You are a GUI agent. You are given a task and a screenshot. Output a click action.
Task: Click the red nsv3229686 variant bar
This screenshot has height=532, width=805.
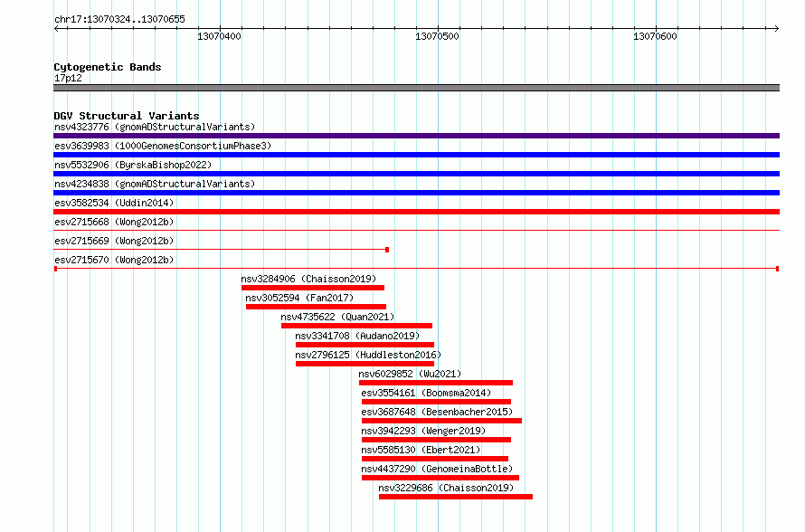point(456,497)
